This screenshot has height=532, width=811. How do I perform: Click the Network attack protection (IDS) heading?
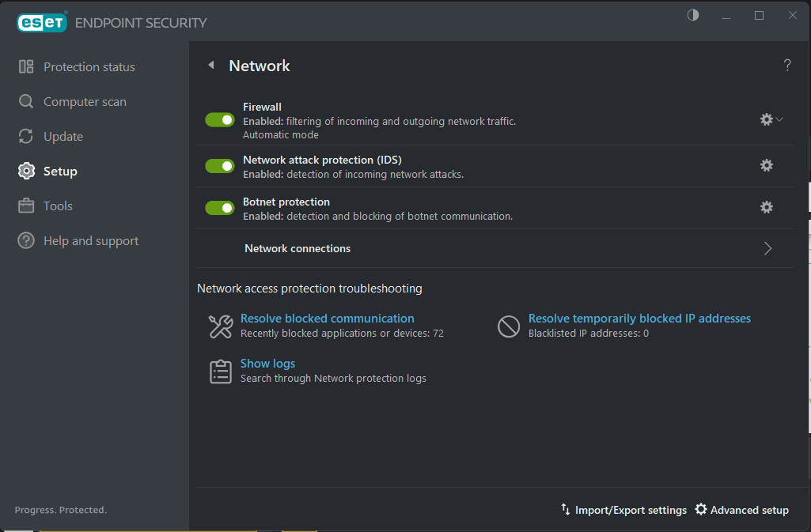click(322, 160)
